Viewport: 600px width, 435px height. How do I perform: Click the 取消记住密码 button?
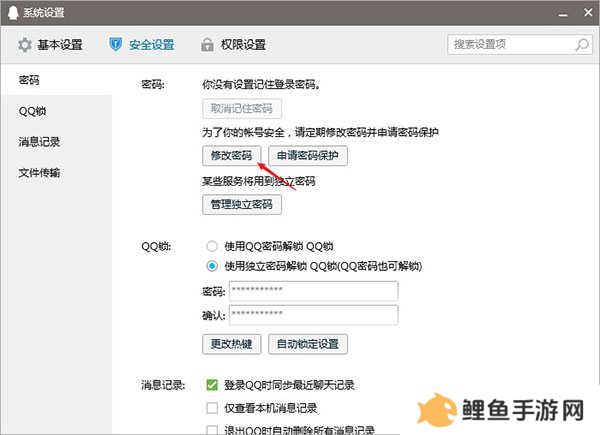[242, 109]
